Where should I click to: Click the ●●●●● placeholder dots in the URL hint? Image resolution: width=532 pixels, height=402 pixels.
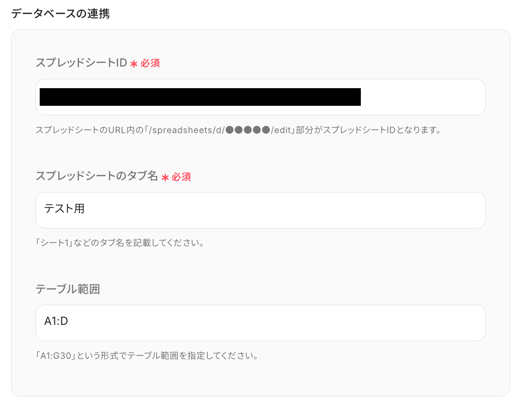[247, 130]
